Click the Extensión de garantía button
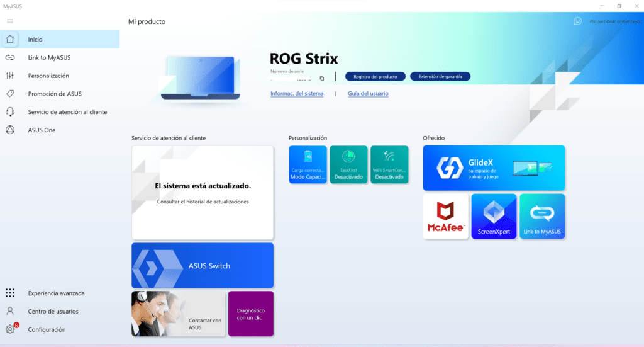 [440, 76]
